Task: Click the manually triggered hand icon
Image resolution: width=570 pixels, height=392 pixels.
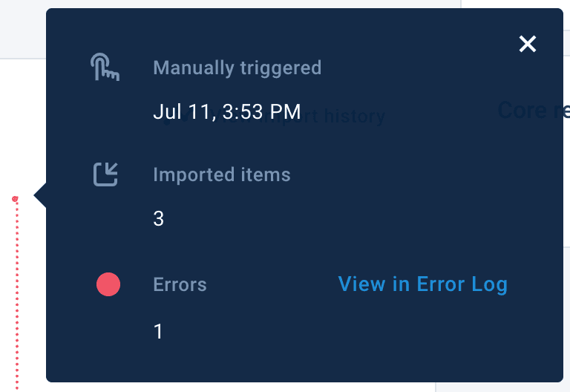Action: tap(105, 67)
